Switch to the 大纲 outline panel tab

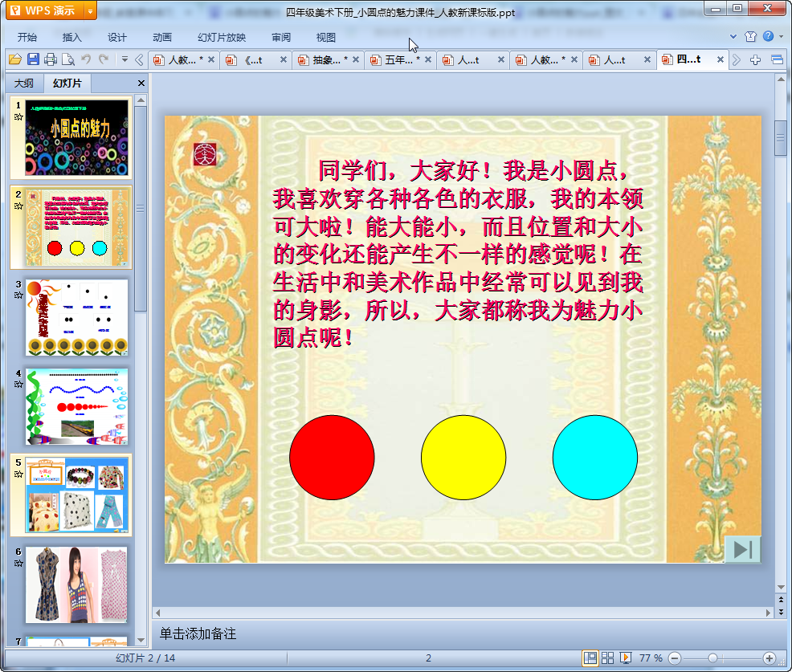23,83
